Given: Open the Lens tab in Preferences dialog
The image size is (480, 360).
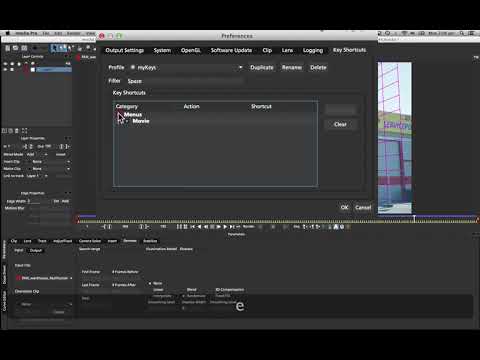Looking at the screenshot, I should [287, 50].
